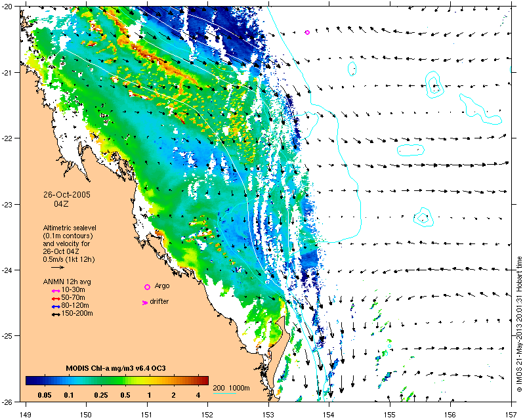Viewport: 525px width, 420px height.
Task: Click the magenta 10-30m arrow in the legend
Action: (56, 291)
